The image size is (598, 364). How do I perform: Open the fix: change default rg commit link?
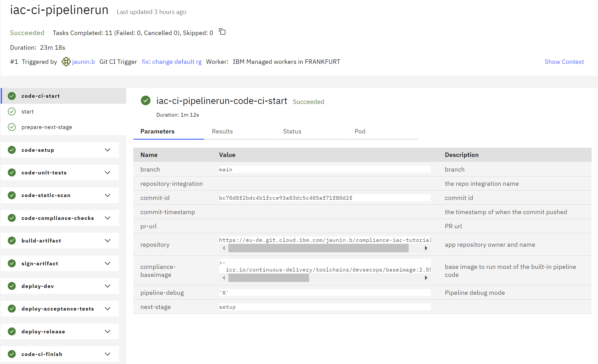pos(172,62)
